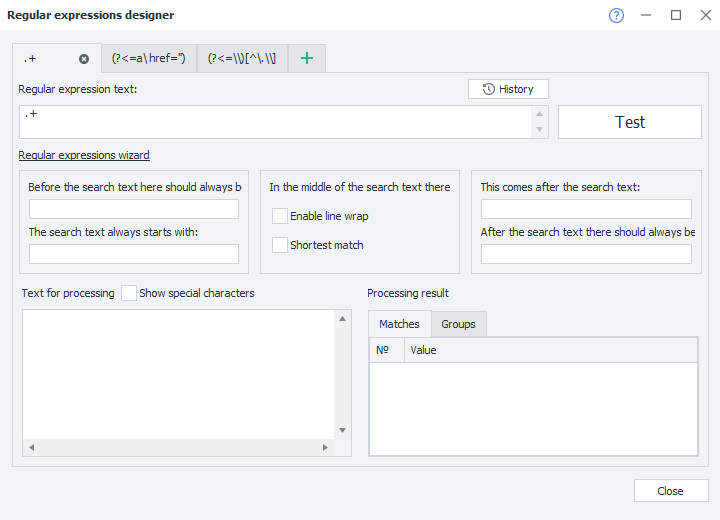The height and width of the screenshot is (520, 720).
Task: Open the Groups results tab
Action: coord(458,324)
